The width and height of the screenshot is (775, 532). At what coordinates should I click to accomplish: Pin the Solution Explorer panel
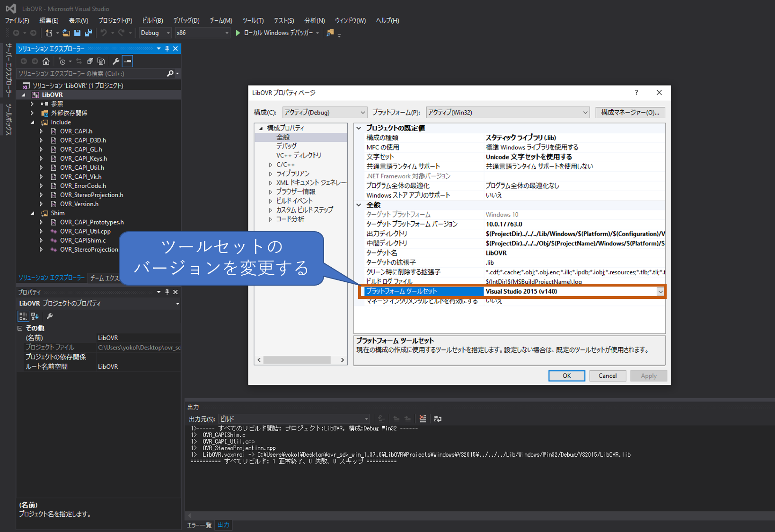167,48
